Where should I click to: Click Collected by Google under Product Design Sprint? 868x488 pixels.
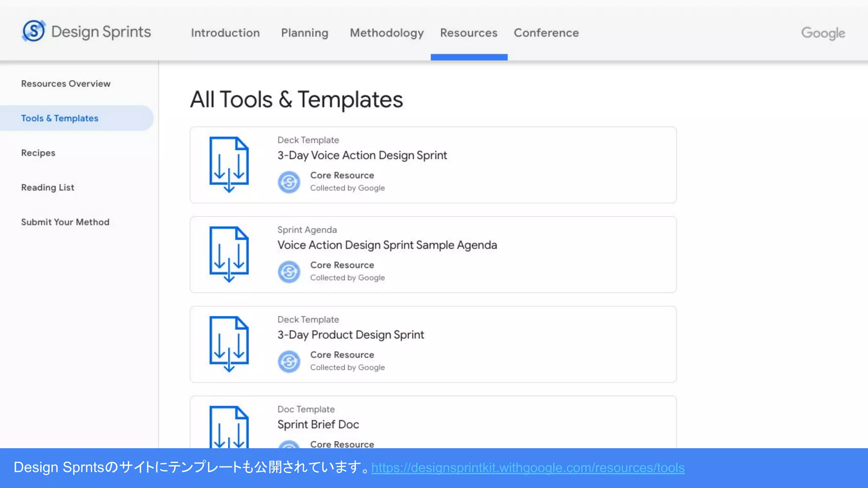348,368
